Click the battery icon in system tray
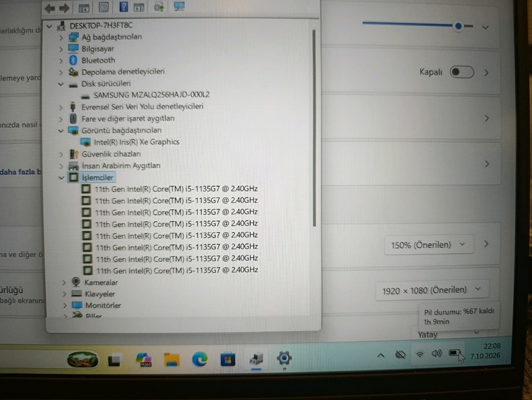Image resolution: width=532 pixels, height=400 pixels. click(455, 354)
